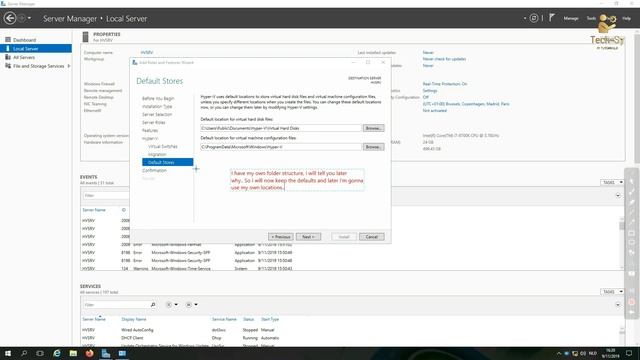The width and height of the screenshot is (640, 360).
Task: Click the Server Manager back arrow
Action: (10, 18)
